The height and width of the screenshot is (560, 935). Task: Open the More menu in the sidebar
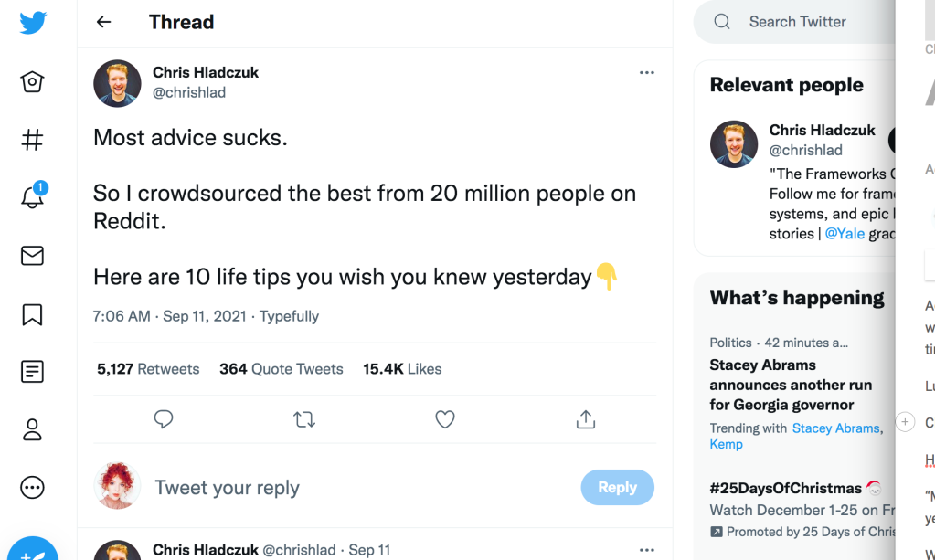pyautogui.click(x=32, y=487)
